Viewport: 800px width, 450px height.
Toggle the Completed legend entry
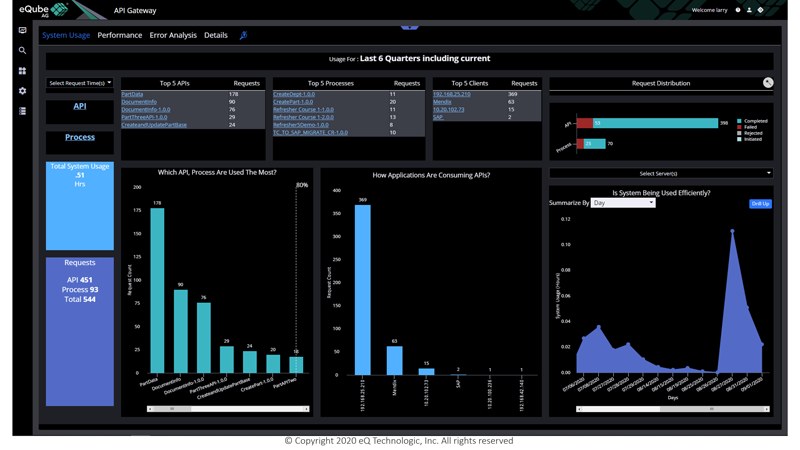752,121
